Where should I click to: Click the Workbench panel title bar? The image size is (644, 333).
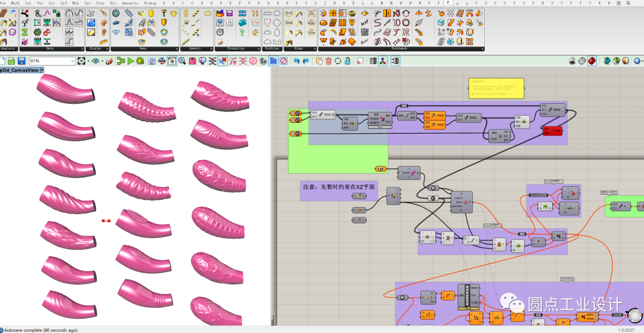(x=400, y=48)
